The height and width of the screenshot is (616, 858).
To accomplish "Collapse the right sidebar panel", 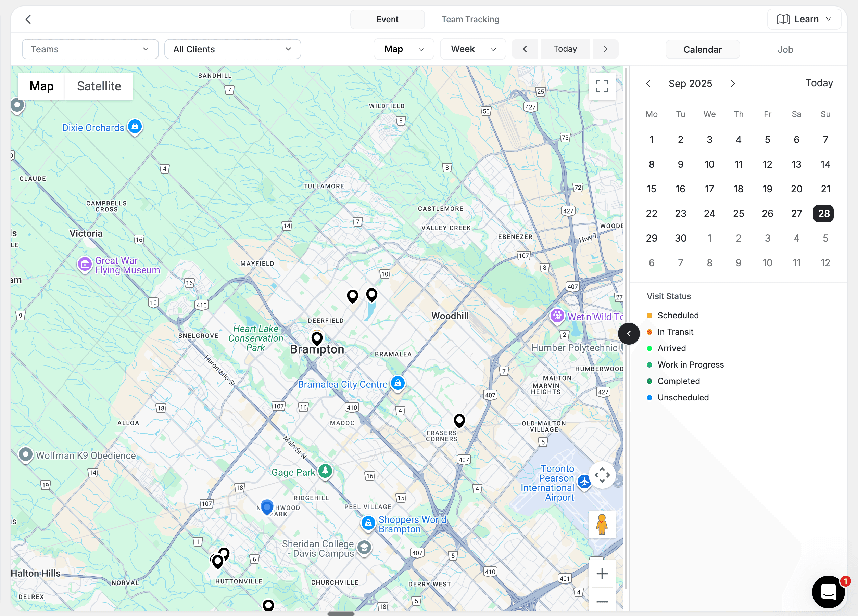I will pyautogui.click(x=629, y=334).
